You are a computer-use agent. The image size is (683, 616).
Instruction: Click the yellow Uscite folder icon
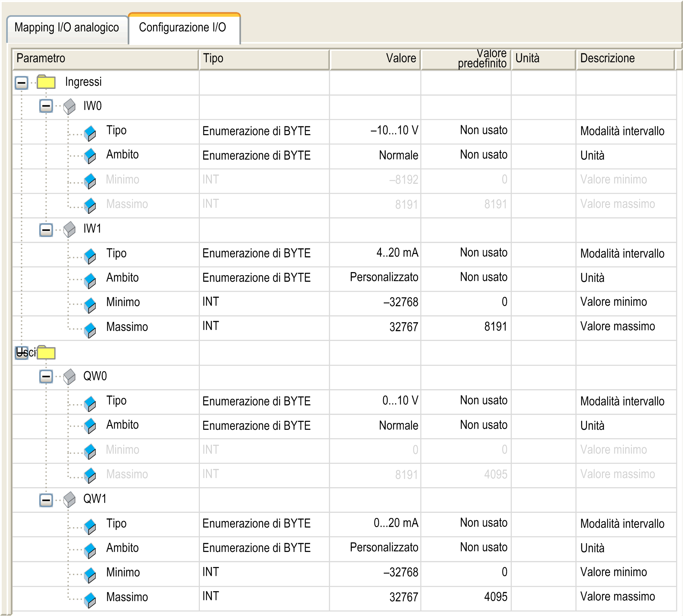pyautogui.click(x=46, y=352)
